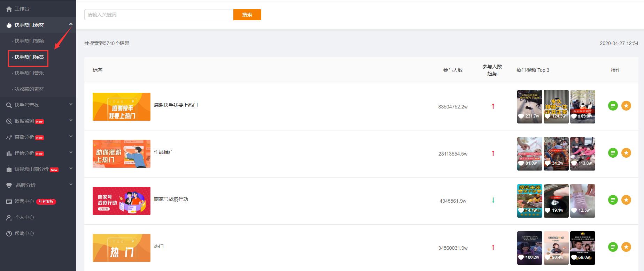The height and width of the screenshot is (271, 644).
Task: Select 快手热门标签 submenu item
Action: click(x=29, y=57)
